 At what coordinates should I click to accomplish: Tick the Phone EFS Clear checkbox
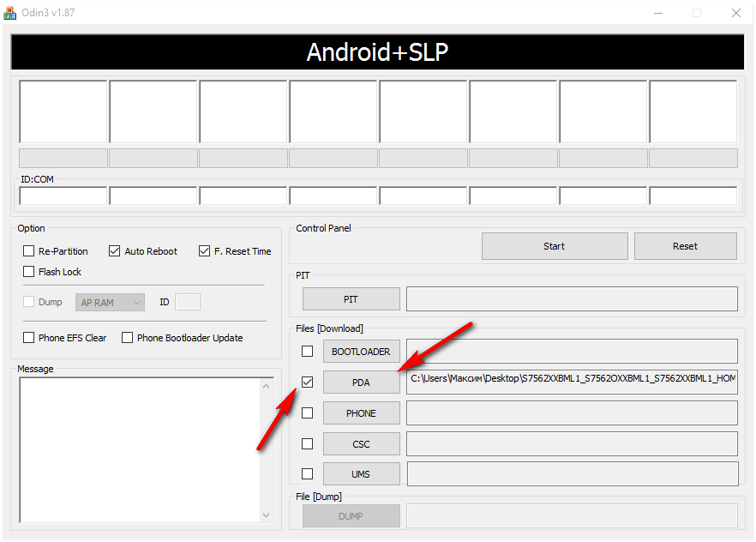(x=29, y=338)
